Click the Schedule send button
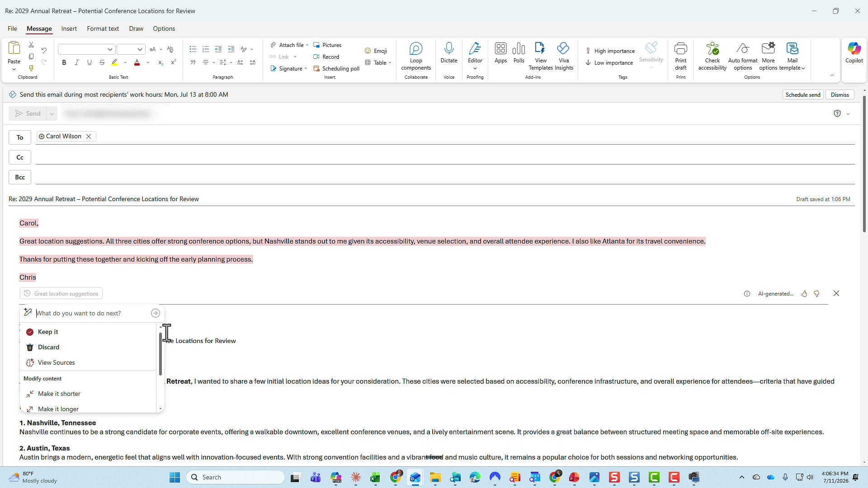The width and height of the screenshot is (868, 488). (x=802, y=95)
